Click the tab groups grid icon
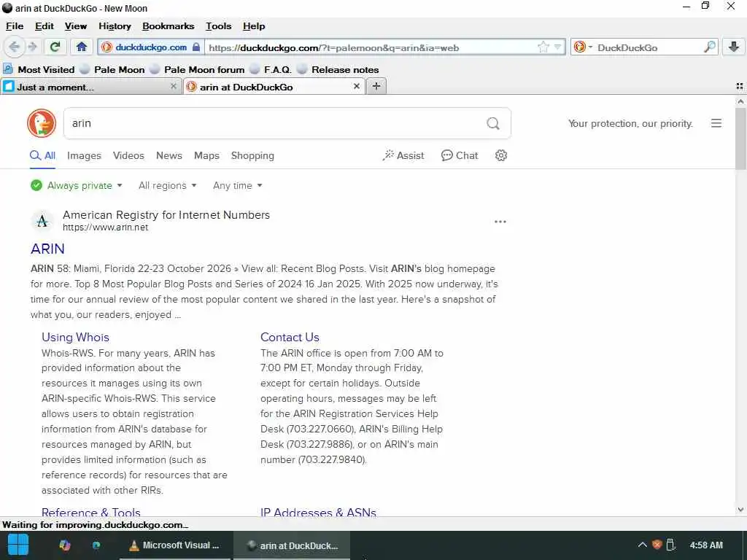747x560 pixels. [x=740, y=86]
